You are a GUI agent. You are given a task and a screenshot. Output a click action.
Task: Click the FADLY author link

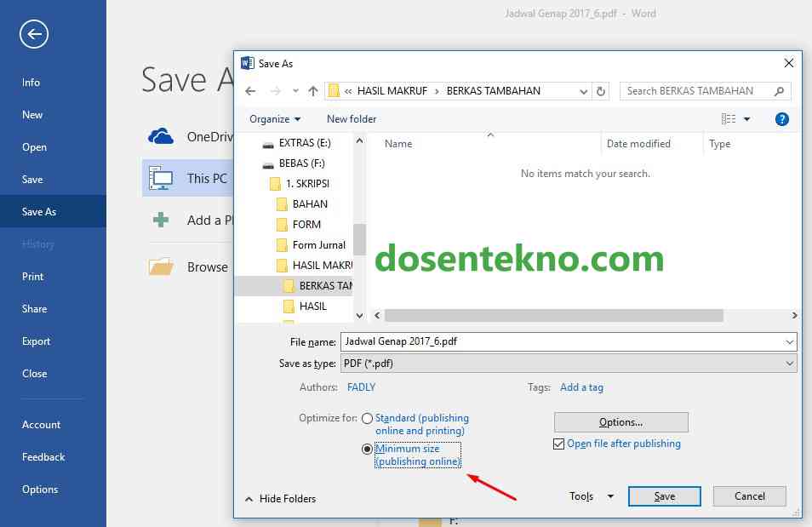pos(361,387)
